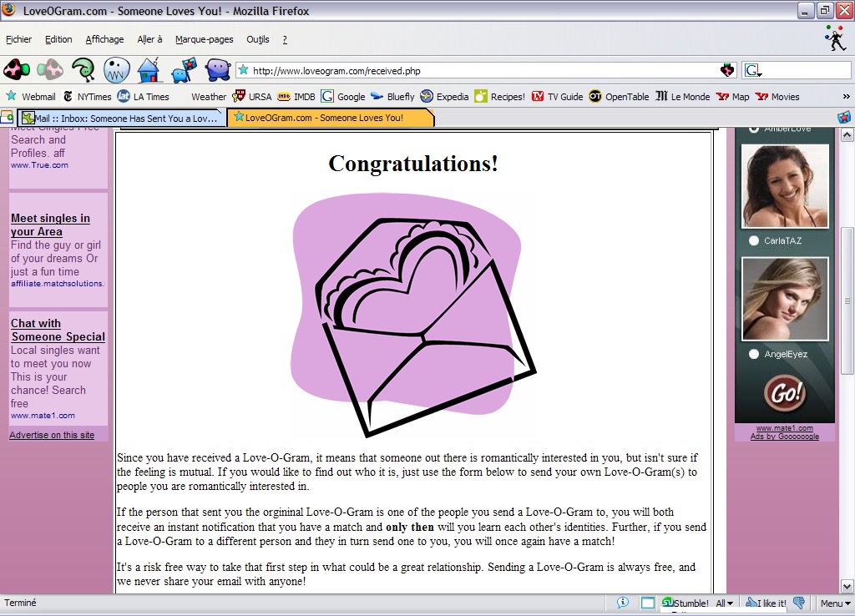Open the IMDB bookmark

pos(296,97)
